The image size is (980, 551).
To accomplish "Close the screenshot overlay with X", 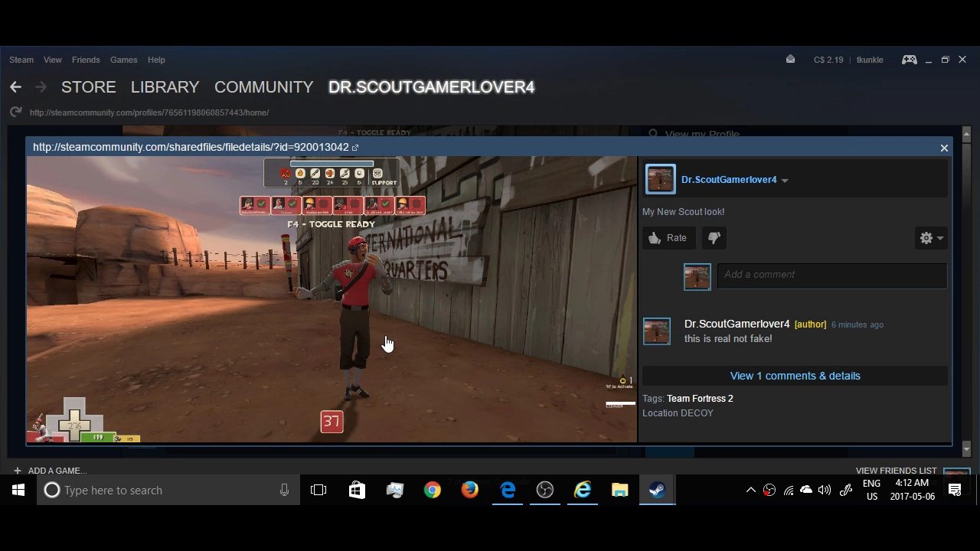I will [x=944, y=148].
